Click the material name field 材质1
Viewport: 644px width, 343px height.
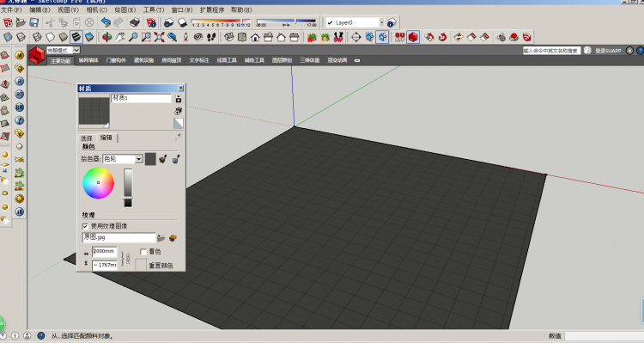pyautogui.click(x=142, y=98)
